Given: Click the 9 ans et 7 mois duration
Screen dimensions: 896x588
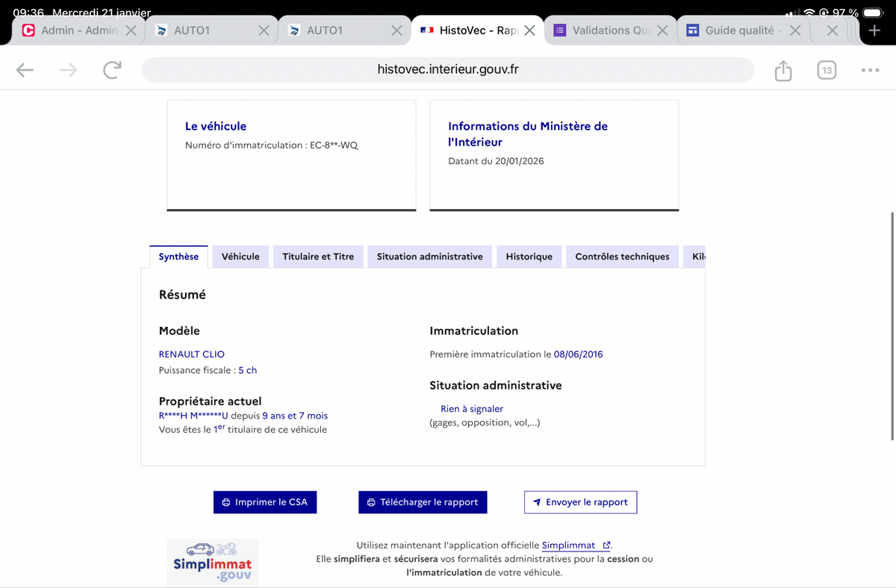Looking at the screenshot, I should coord(295,416).
